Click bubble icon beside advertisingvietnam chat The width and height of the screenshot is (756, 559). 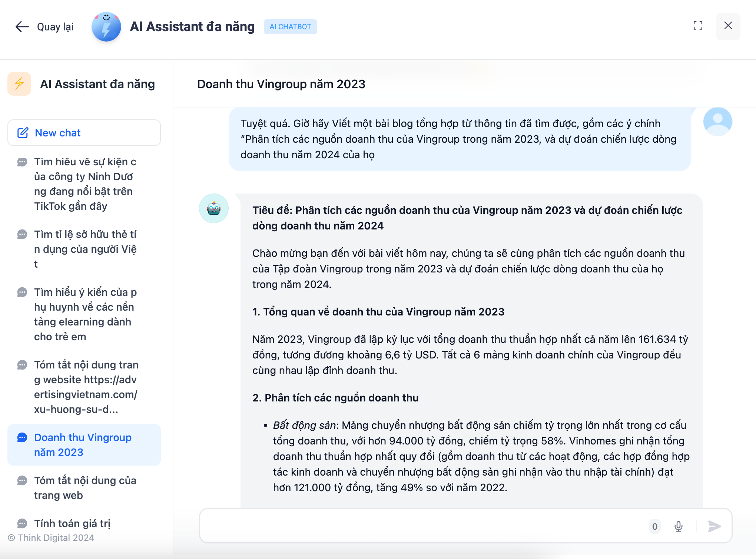(x=22, y=365)
